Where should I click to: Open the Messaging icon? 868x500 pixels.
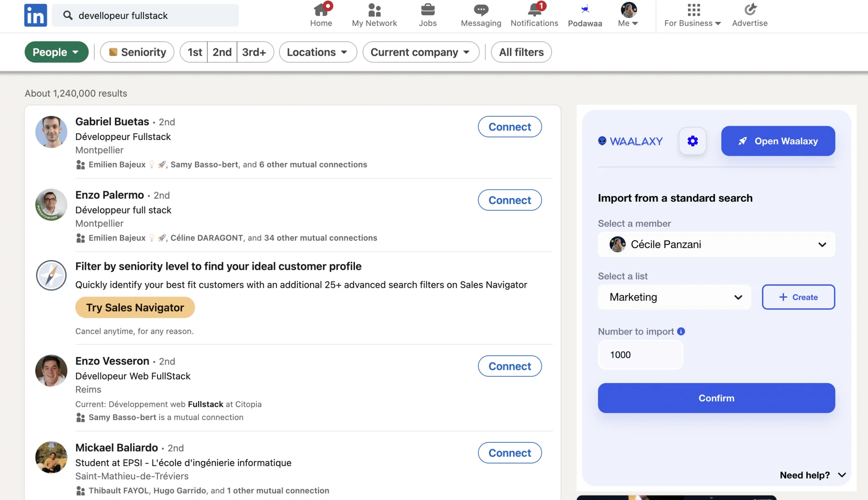pyautogui.click(x=481, y=10)
